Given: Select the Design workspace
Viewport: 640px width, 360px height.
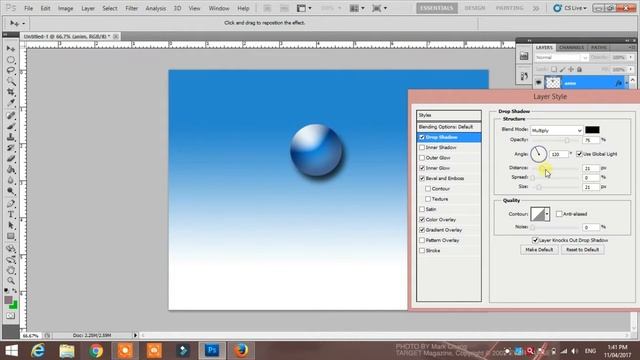Looking at the screenshot, I should [x=475, y=8].
